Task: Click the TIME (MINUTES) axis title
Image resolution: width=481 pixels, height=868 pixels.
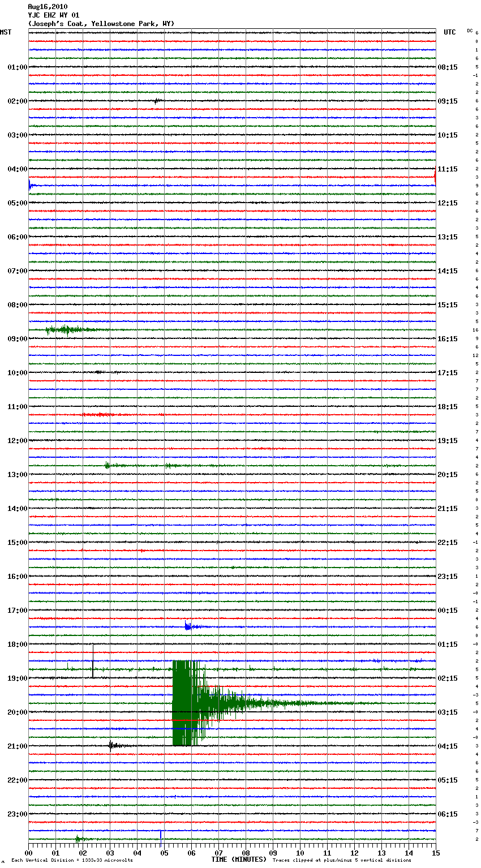Action: point(239,860)
